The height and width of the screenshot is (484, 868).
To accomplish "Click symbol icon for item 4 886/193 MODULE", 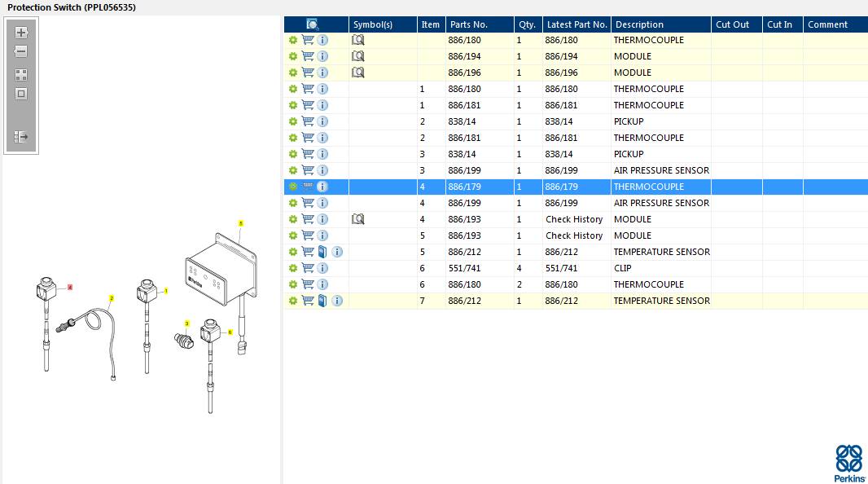I will [x=357, y=219].
